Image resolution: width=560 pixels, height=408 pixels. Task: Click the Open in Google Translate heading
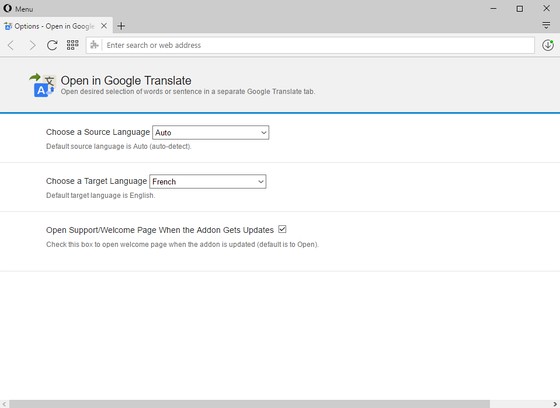[126, 80]
